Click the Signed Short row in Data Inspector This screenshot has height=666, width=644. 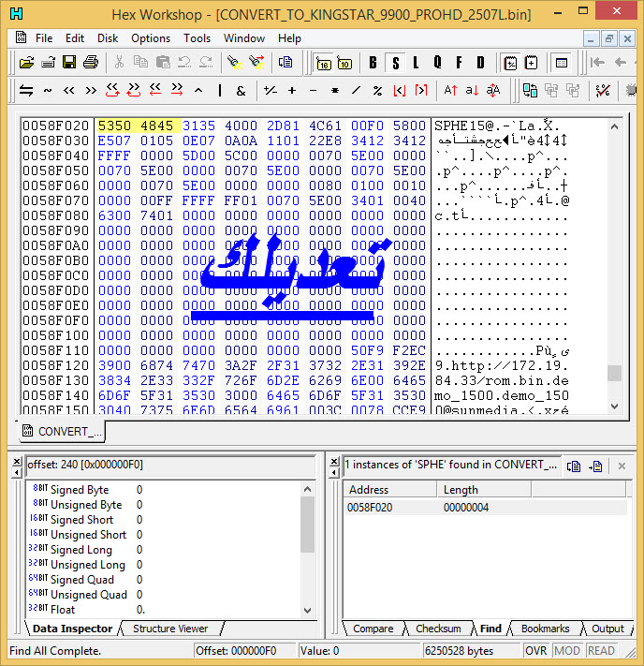165,520
